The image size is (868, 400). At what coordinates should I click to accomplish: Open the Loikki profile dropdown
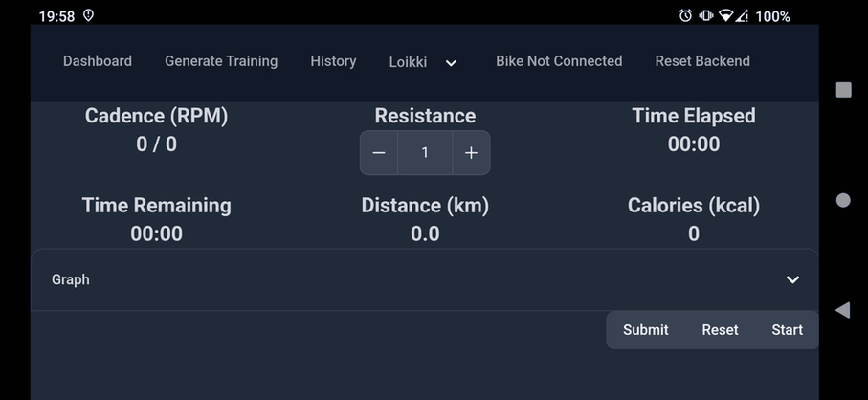(x=424, y=62)
